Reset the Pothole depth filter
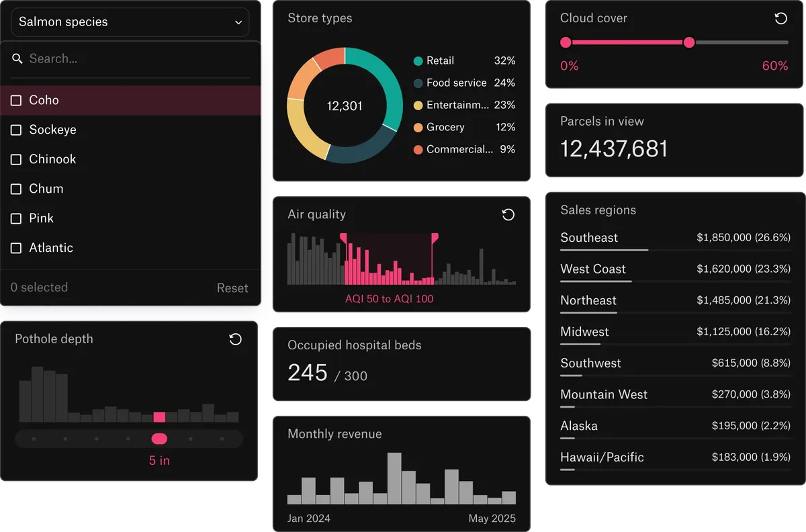 click(x=236, y=339)
